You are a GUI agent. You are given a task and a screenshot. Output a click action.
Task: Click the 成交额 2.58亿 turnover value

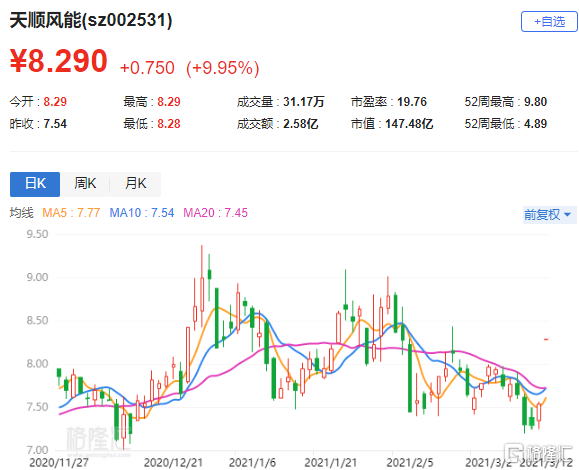[277, 124]
